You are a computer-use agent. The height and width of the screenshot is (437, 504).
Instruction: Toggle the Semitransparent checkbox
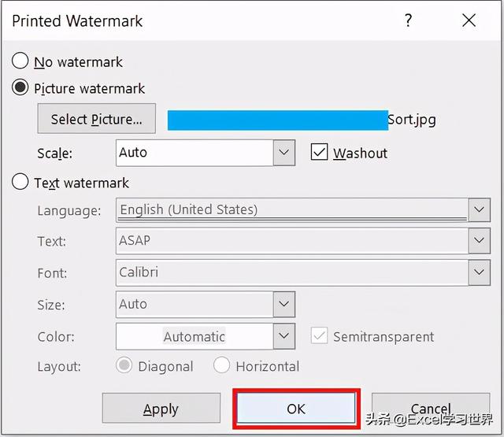[319, 336]
